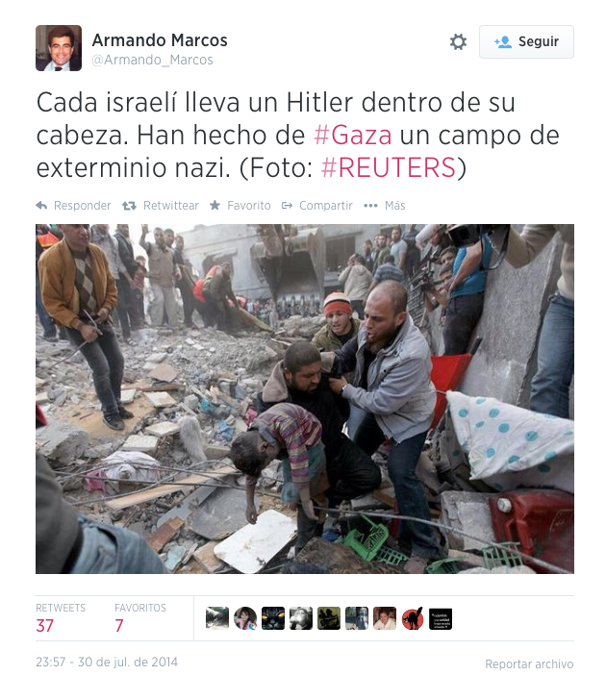Click the Reportar archivo link

point(529,663)
